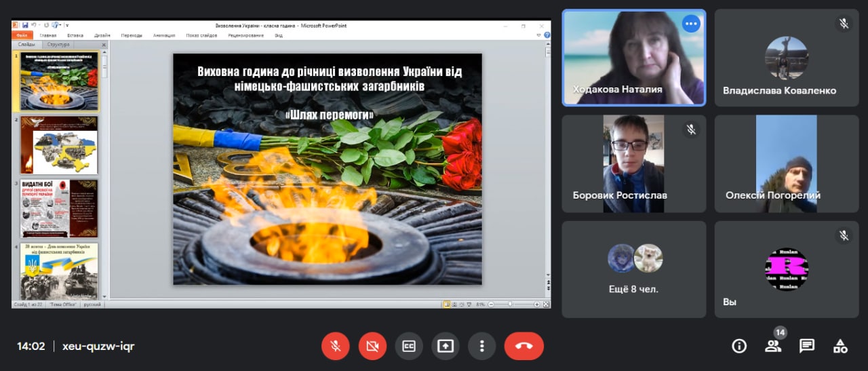Open the chat panel
Viewport: 868px width, 371px height.
[806, 346]
